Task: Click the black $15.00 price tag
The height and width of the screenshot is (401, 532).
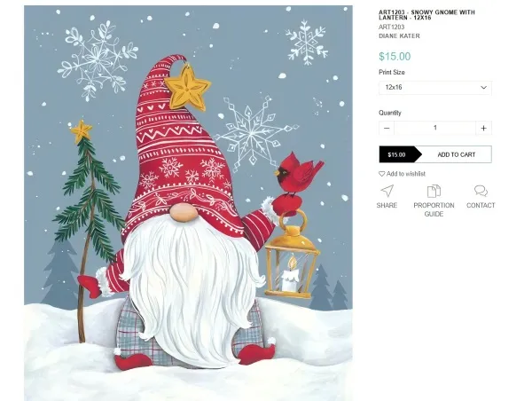Action: (399, 154)
